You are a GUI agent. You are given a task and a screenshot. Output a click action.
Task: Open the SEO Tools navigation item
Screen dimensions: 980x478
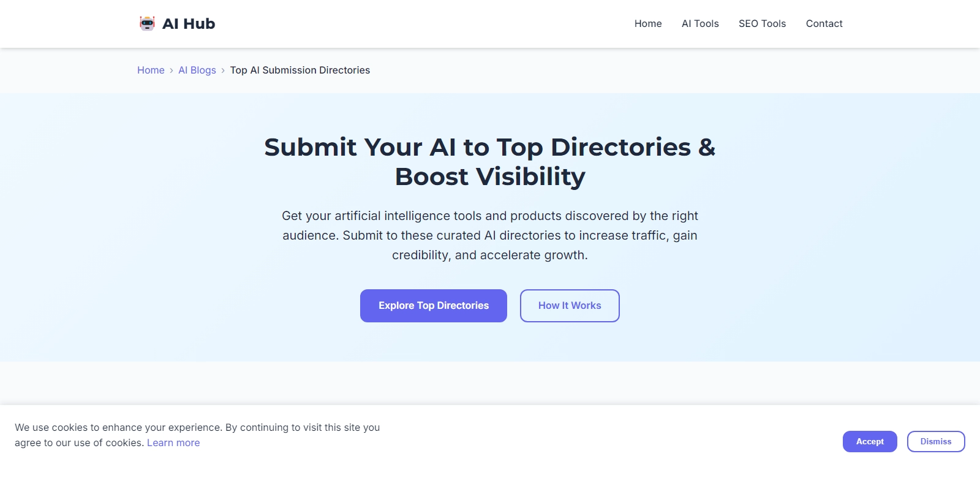tap(762, 24)
